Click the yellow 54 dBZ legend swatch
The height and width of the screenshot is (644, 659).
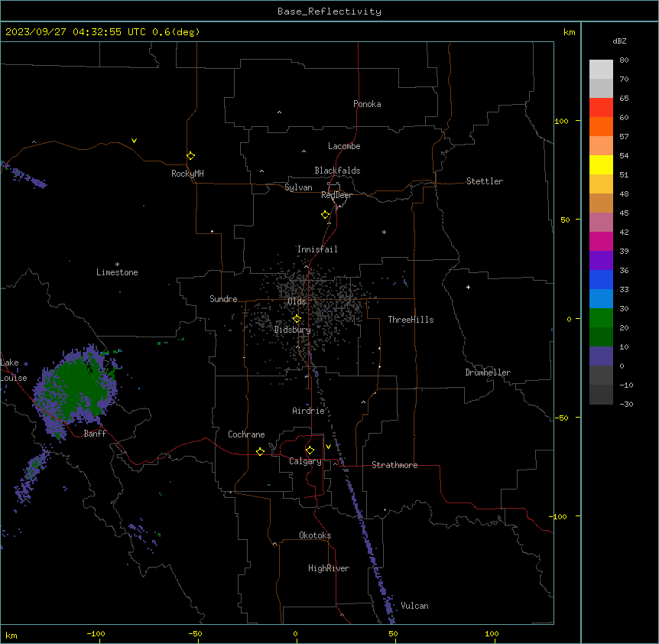click(601, 164)
